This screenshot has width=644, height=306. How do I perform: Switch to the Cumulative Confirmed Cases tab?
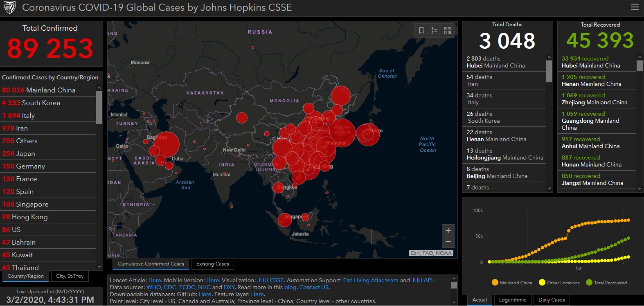tap(151, 264)
